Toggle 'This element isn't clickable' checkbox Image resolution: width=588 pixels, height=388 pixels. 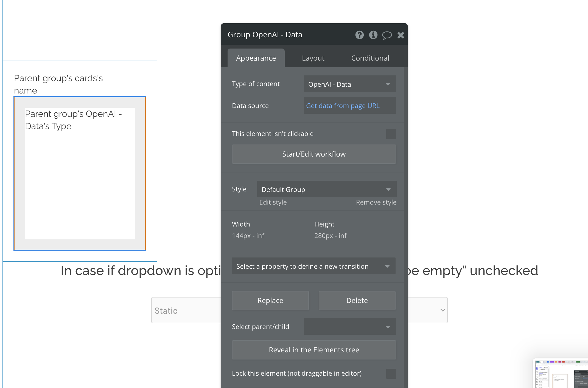click(391, 134)
